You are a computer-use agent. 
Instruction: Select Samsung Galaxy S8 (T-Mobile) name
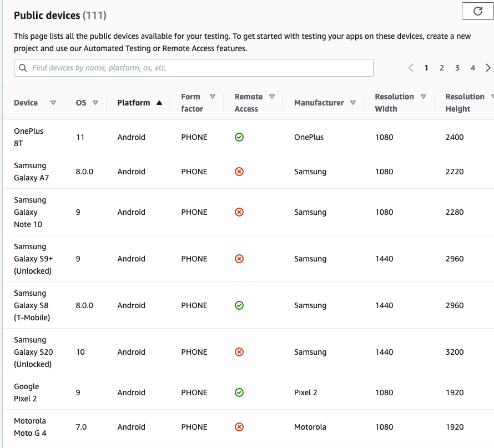pyautogui.click(x=32, y=305)
